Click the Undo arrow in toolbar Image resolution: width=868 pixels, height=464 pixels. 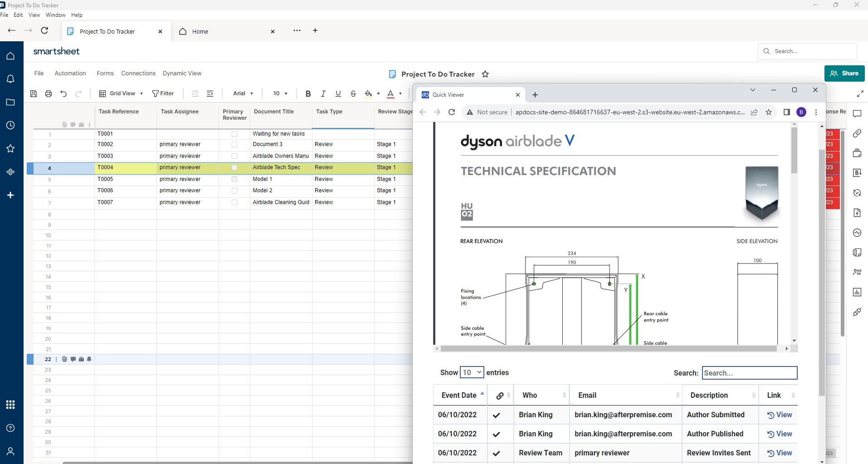pos(63,93)
